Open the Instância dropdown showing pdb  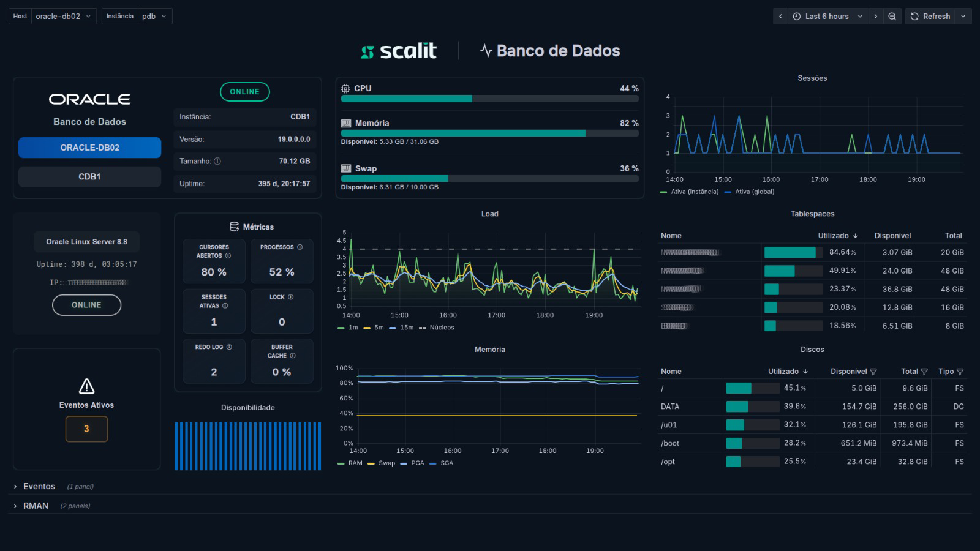coord(154,17)
